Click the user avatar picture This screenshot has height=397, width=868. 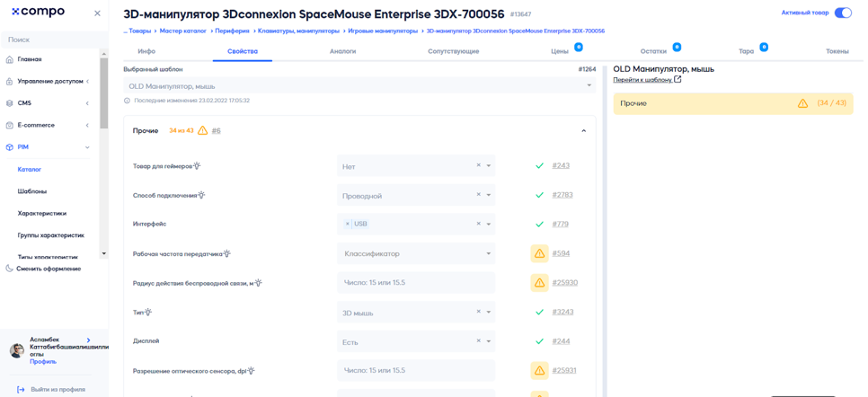click(16, 350)
